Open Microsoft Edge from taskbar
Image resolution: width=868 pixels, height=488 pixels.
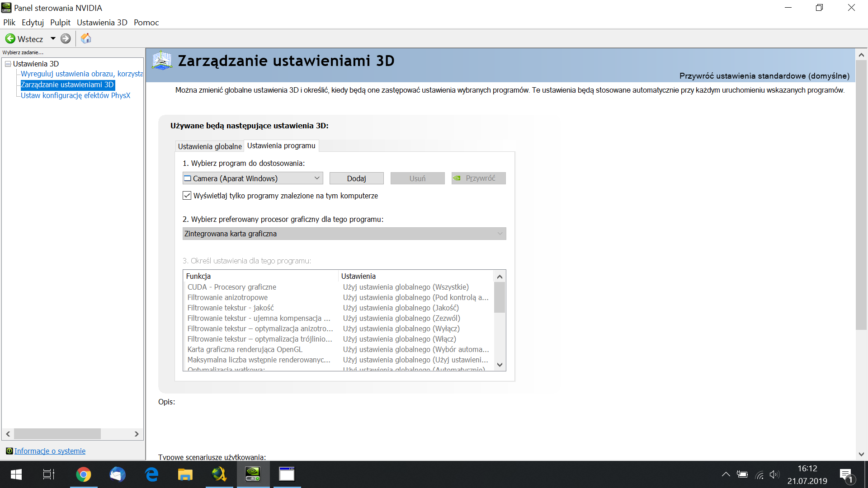point(151,474)
